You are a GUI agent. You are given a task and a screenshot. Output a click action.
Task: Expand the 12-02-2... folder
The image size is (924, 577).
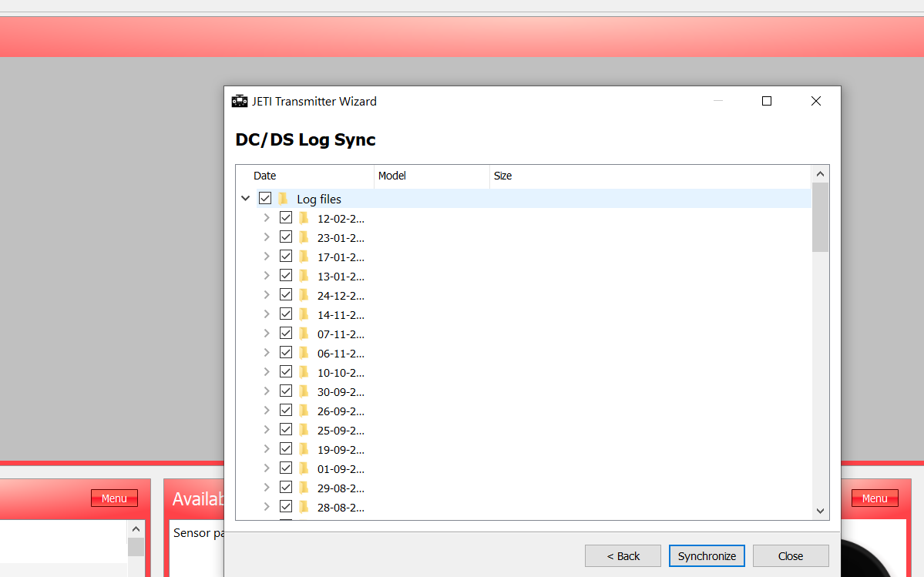[x=267, y=218]
